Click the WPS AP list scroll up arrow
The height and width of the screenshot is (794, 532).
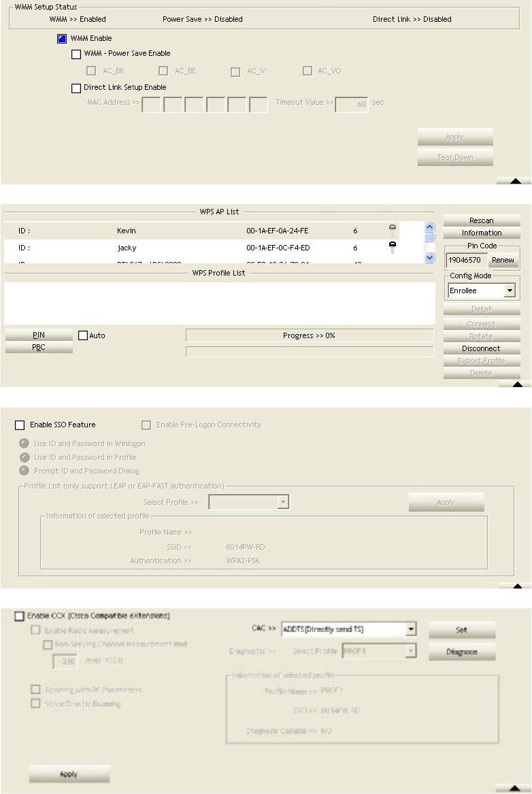pyautogui.click(x=430, y=227)
